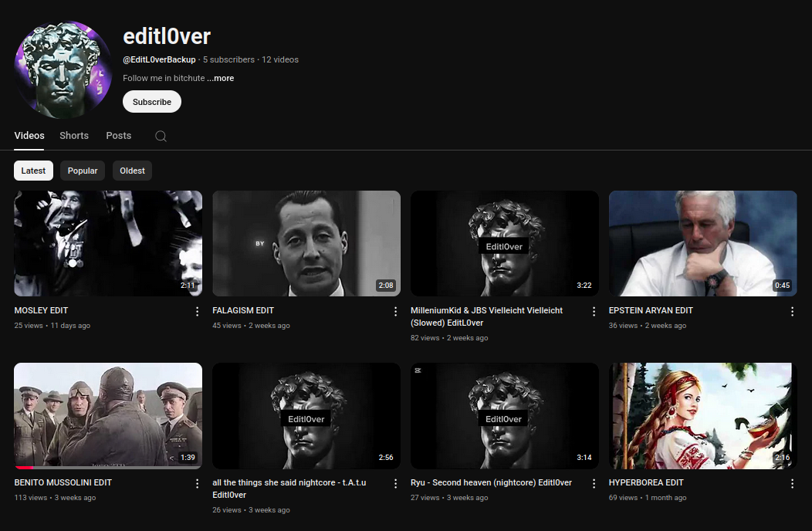Click '26 views • 3 weeks ago' metadata

pyautogui.click(x=251, y=509)
